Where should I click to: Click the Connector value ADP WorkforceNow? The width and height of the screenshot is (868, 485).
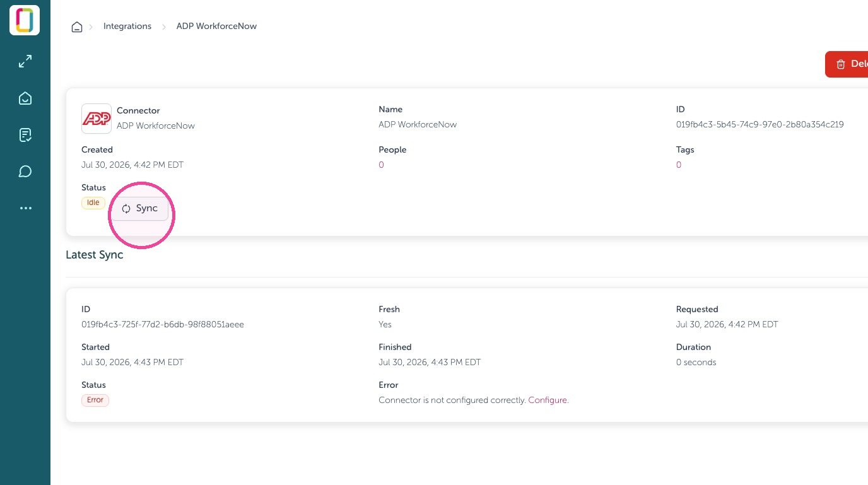point(156,126)
